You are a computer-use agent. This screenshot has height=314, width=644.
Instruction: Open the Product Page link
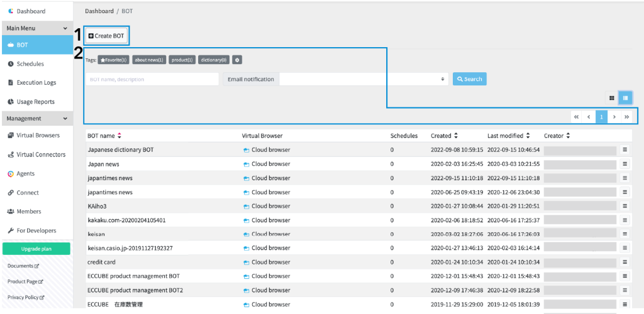[25, 281]
